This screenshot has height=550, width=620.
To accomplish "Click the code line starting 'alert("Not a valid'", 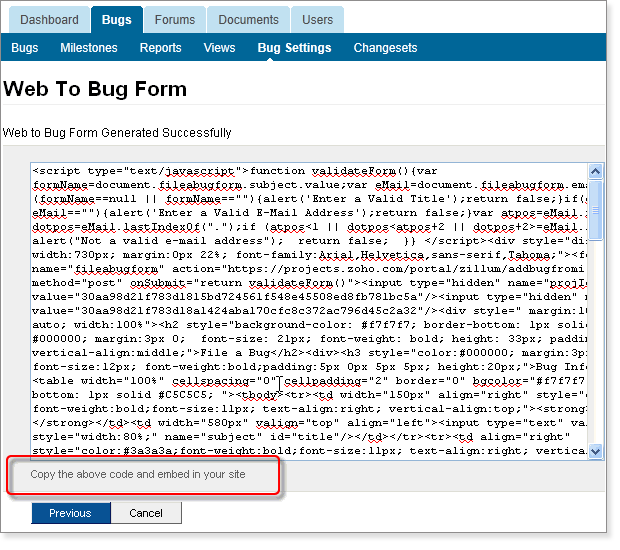I will click(x=309, y=241).
